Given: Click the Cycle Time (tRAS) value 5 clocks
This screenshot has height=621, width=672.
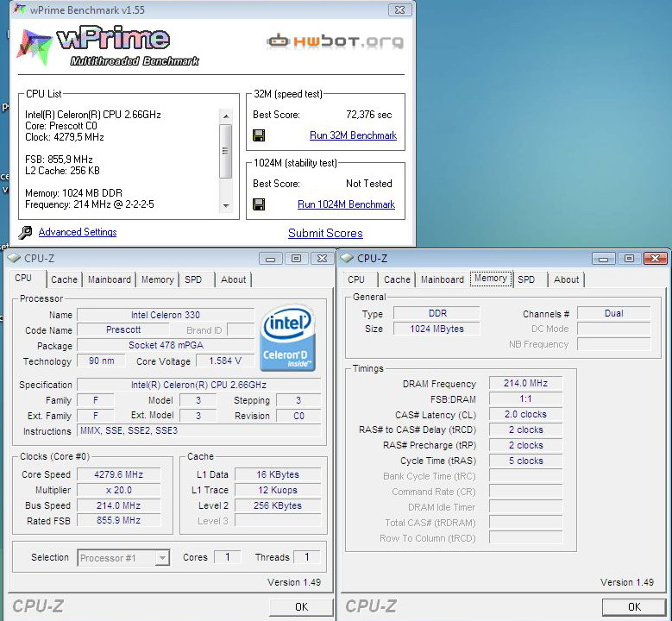Looking at the screenshot, I should tap(526, 461).
